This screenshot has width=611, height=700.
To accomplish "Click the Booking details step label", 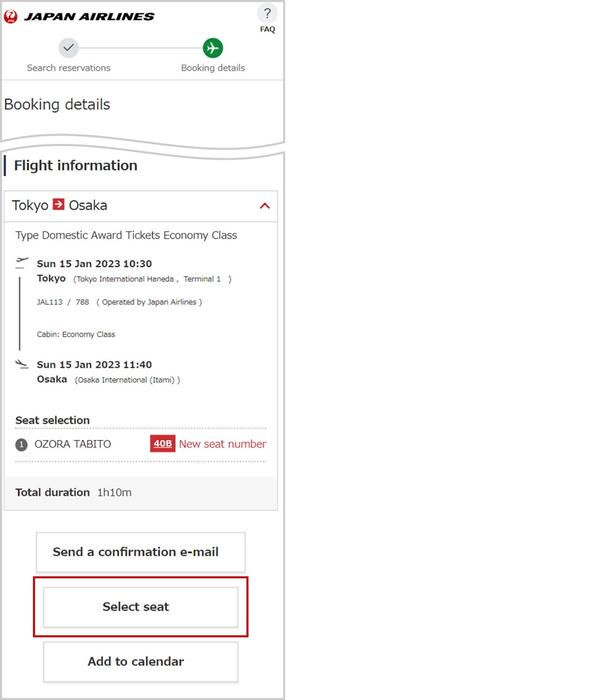I will point(213,68).
